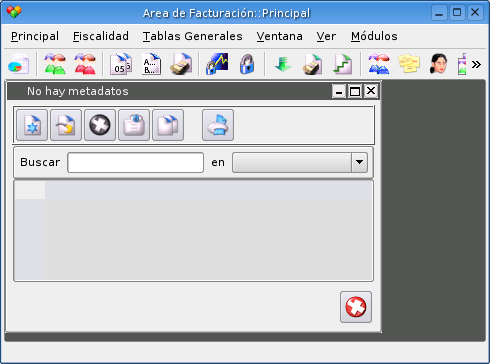This screenshot has width=490, height=364.
Task: Open the Tablas Generales menu
Action: coord(193,36)
